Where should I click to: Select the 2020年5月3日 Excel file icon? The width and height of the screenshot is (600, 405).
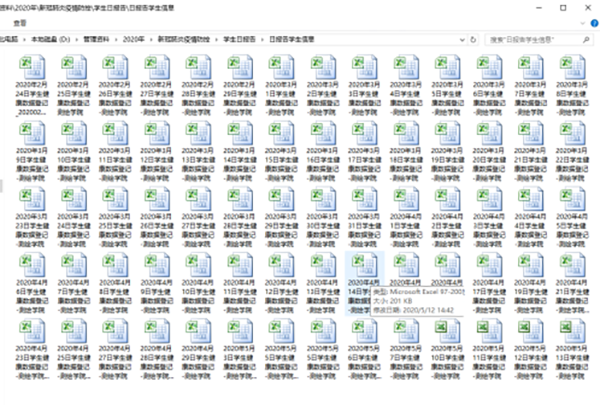pos(240,331)
